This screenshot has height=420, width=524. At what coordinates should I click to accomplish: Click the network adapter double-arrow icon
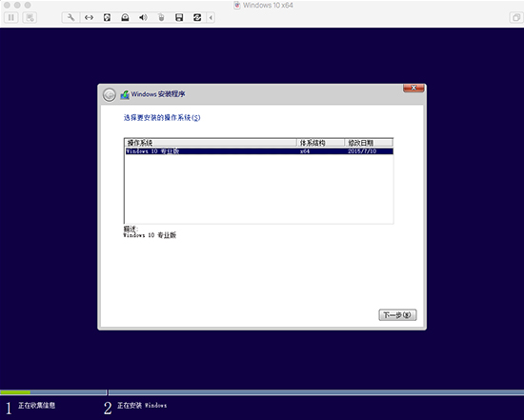[89, 17]
